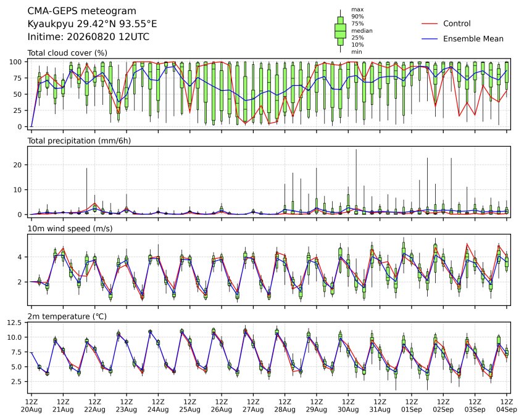
Task: Click the 'median' label in box-plot legend
Action: click(x=362, y=31)
